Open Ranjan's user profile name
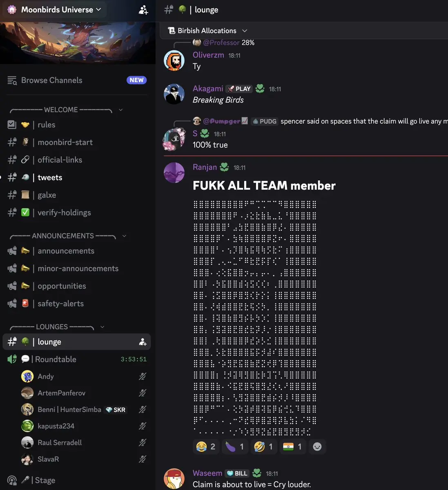This screenshot has height=490, width=448. (205, 167)
